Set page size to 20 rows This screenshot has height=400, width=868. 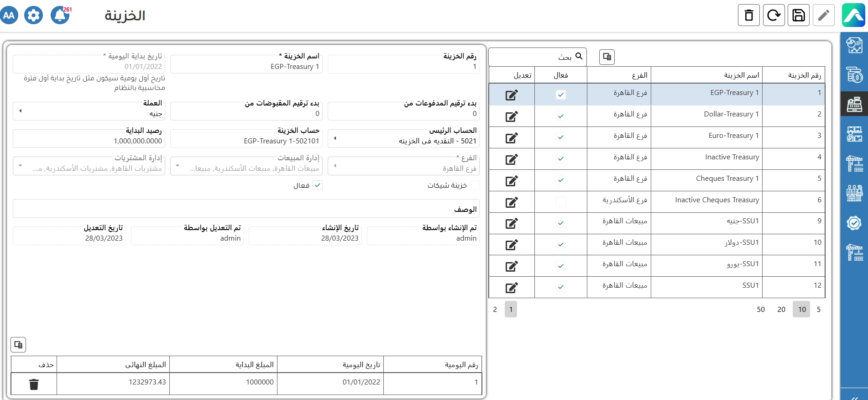[x=781, y=310]
